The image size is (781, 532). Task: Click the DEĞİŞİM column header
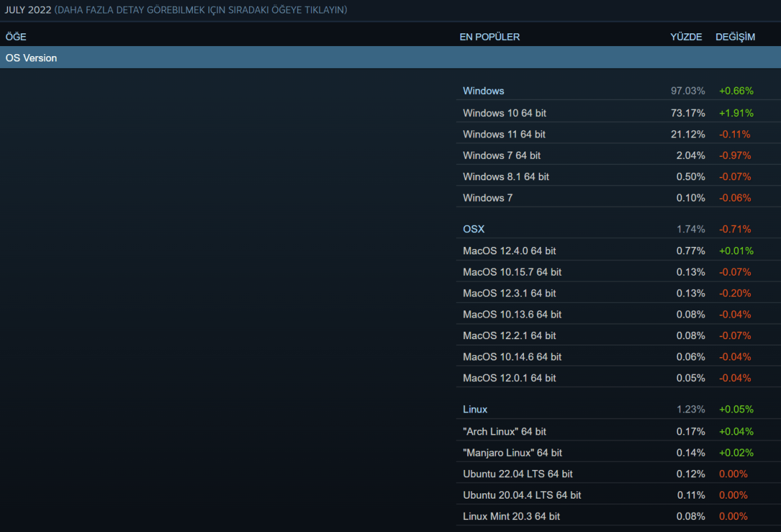pyautogui.click(x=735, y=37)
